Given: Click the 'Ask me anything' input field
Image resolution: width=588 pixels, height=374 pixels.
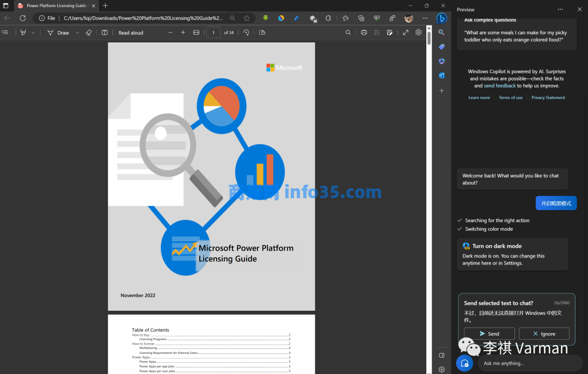Looking at the screenshot, I should [528, 363].
